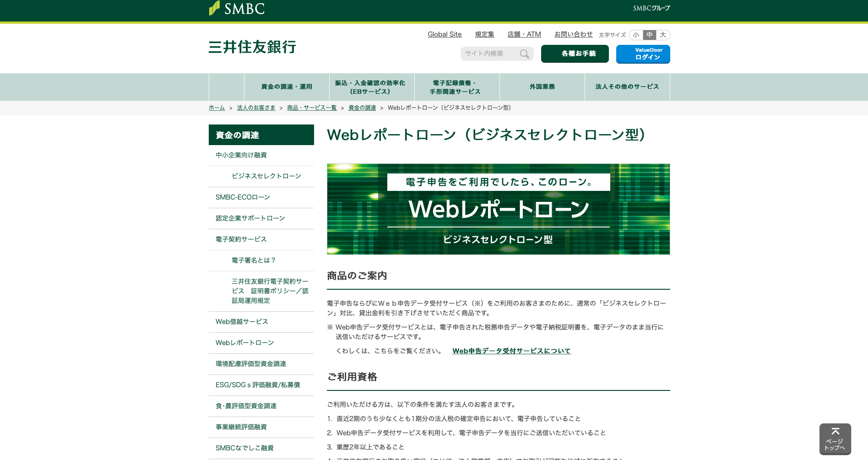Open 振込・入金確認の効率化 nav menu

click(372, 87)
